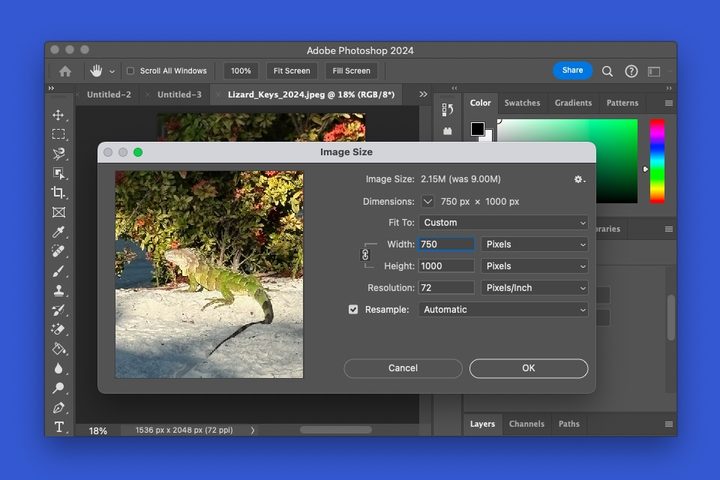Viewport: 720px width, 480px height.
Task: Open the Layers panel menu icon
Action: pyautogui.click(x=669, y=424)
